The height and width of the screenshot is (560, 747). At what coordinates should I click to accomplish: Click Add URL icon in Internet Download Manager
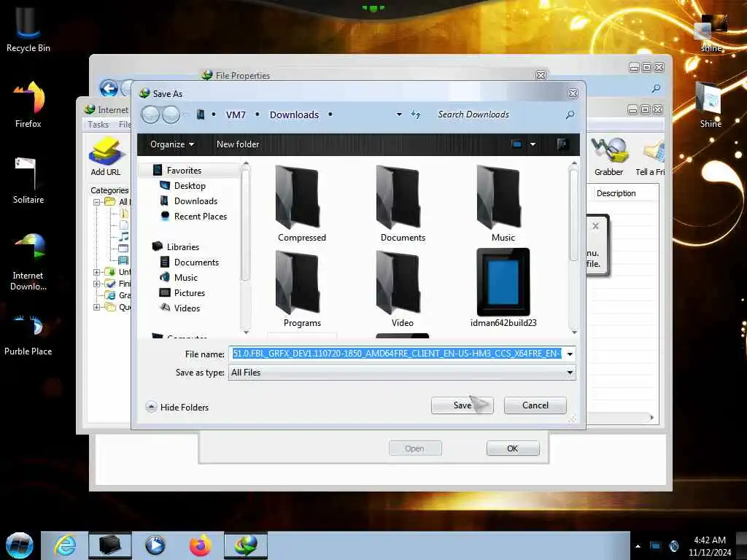(106, 157)
